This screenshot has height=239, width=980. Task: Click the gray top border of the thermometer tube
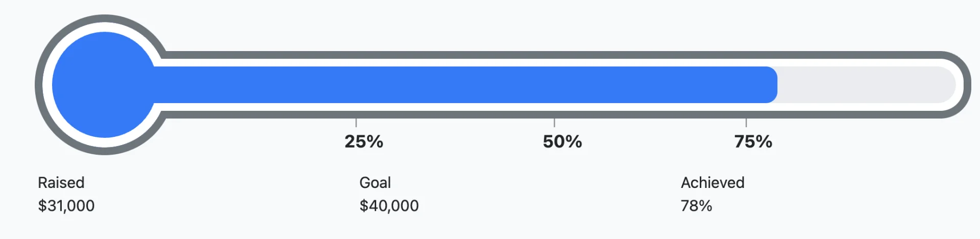coord(510,55)
